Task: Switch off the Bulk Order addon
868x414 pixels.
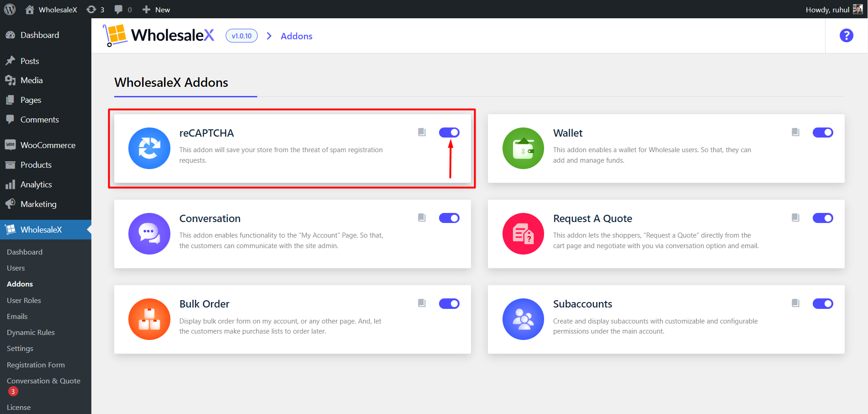Action: [449, 303]
